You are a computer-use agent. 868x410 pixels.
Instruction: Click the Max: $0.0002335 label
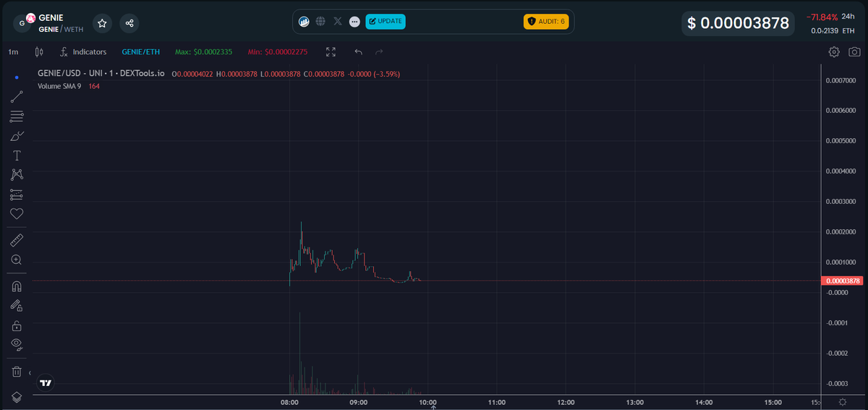pos(203,52)
